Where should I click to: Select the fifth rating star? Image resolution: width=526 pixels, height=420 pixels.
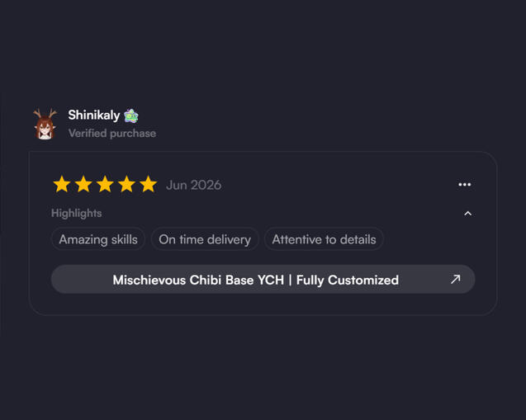point(149,184)
